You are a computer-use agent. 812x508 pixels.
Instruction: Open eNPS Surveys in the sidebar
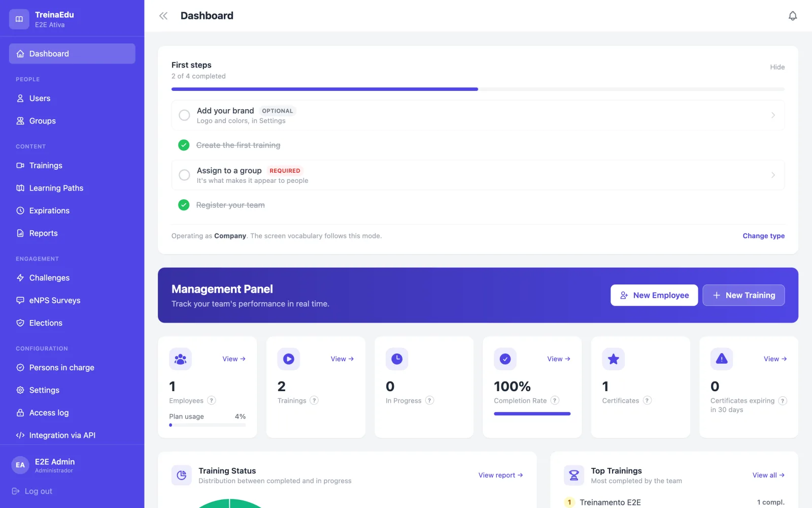tap(72, 300)
